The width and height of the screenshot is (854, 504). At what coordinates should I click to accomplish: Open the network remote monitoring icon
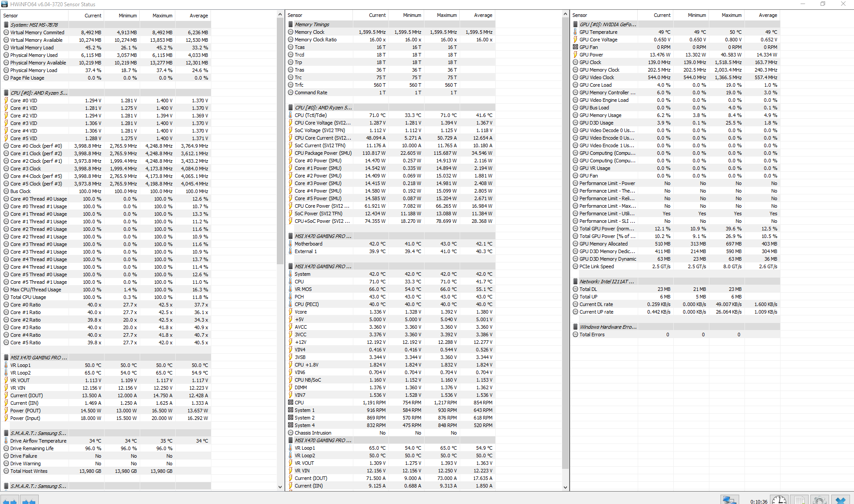(x=729, y=500)
